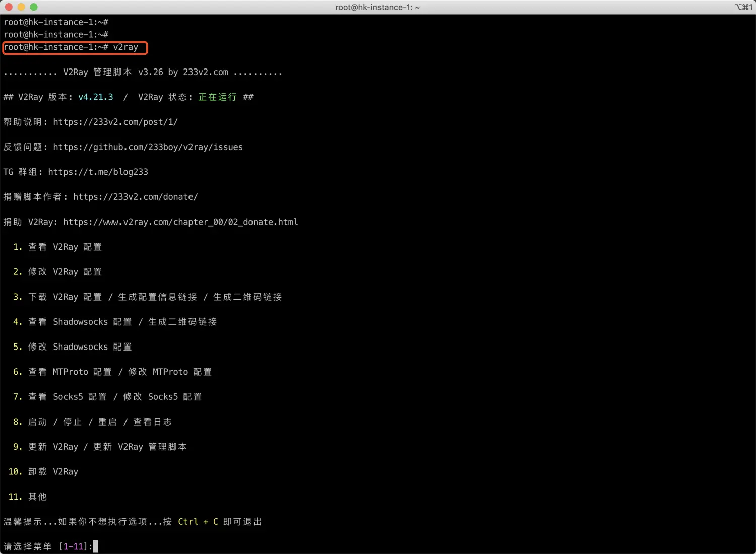This screenshot has height=554, width=756.
Task: Click '生成配置信息链接' text in menu item 3
Action: coord(157,297)
